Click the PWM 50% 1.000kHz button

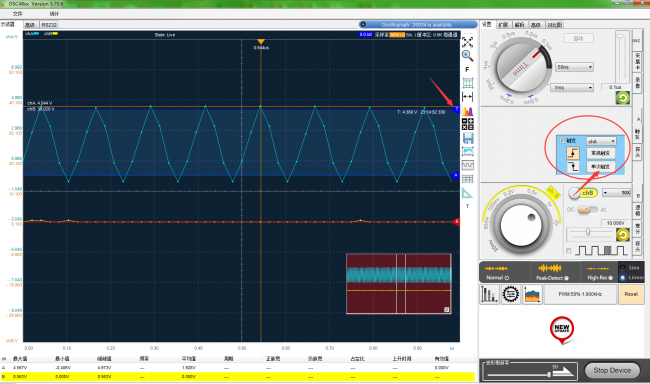tap(580, 294)
